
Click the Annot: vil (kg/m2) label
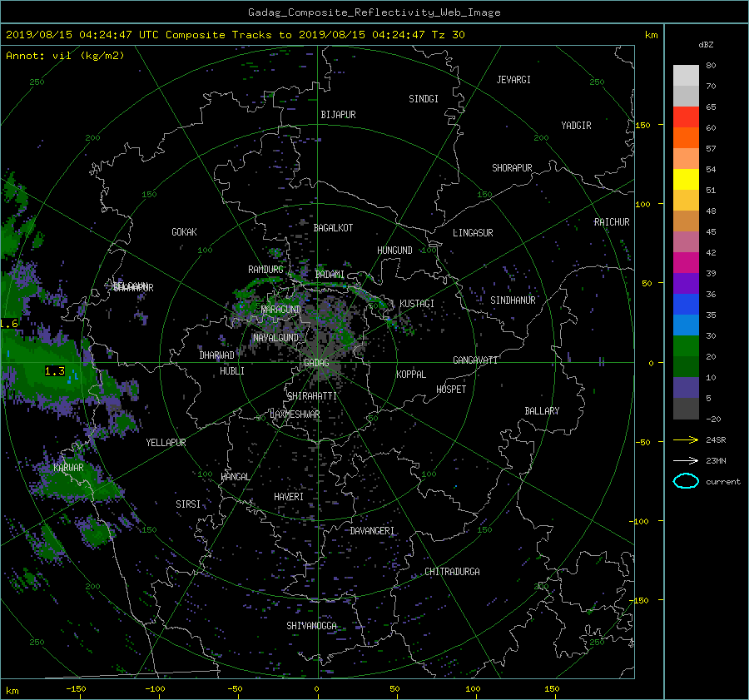coord(65,56)
